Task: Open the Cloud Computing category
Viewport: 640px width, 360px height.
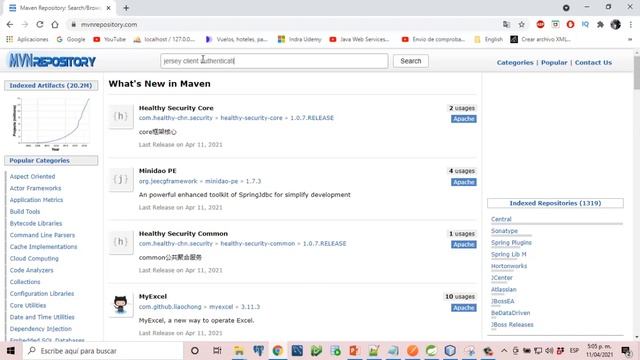Action: 34,259
